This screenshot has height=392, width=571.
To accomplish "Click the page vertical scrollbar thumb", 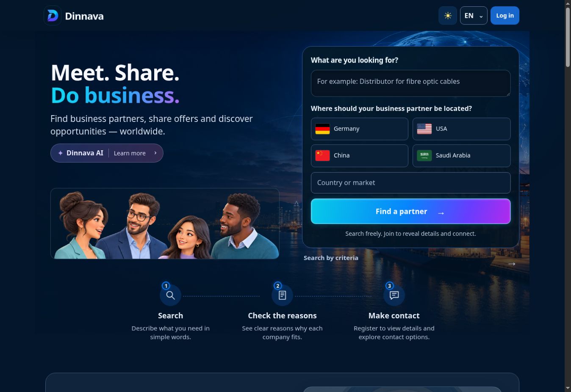I will click(568, 37).
